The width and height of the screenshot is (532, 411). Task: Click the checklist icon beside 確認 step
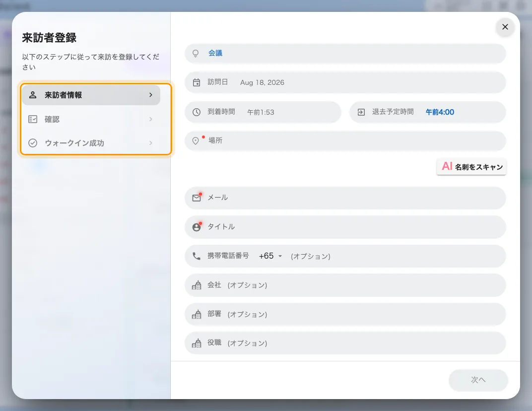[x=33, y=119]
